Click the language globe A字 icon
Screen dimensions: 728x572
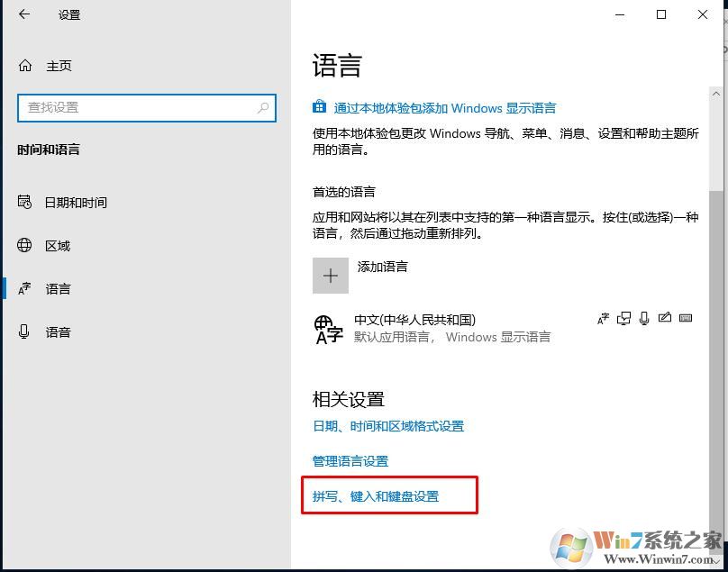[x=328, y=329]
